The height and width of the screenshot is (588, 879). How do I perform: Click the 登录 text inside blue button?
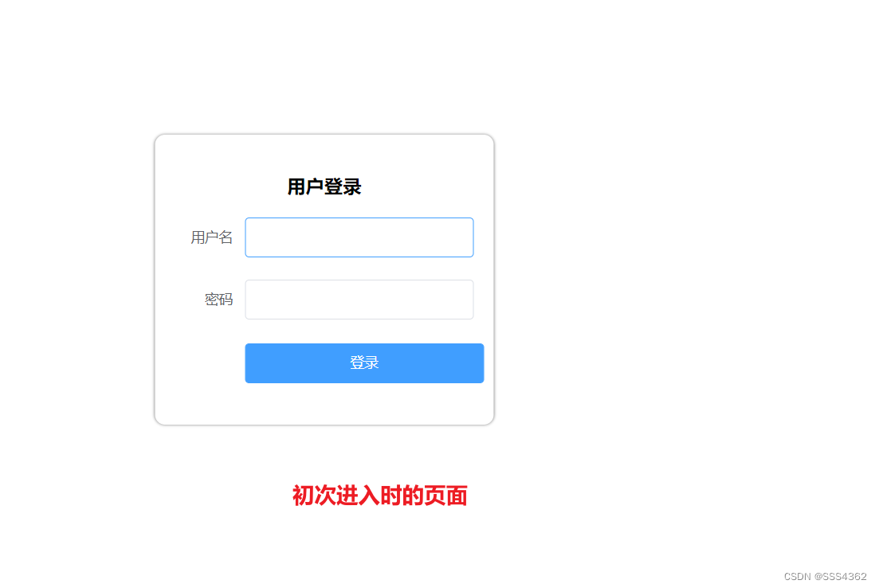tap(364, 363)
